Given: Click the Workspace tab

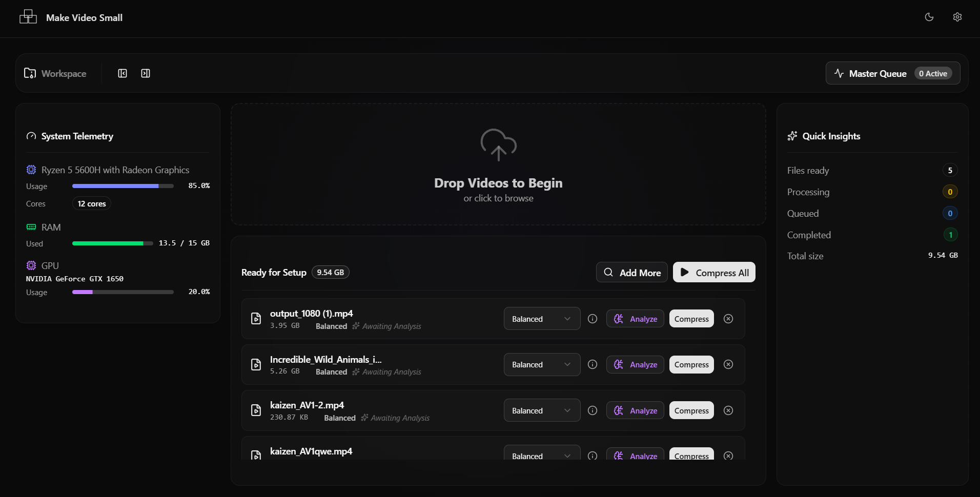Looking at the screenshot, I should (x=55, y=73).
